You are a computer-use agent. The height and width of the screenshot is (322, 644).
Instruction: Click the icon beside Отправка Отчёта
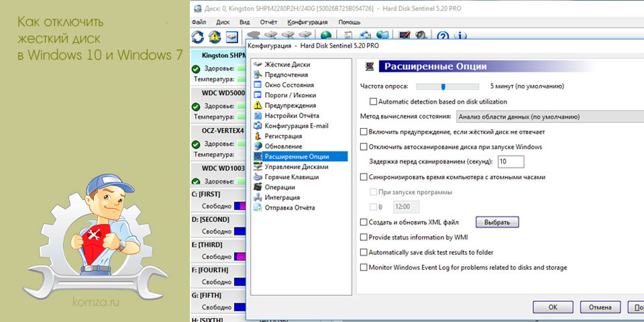click(x=258, y=207)
